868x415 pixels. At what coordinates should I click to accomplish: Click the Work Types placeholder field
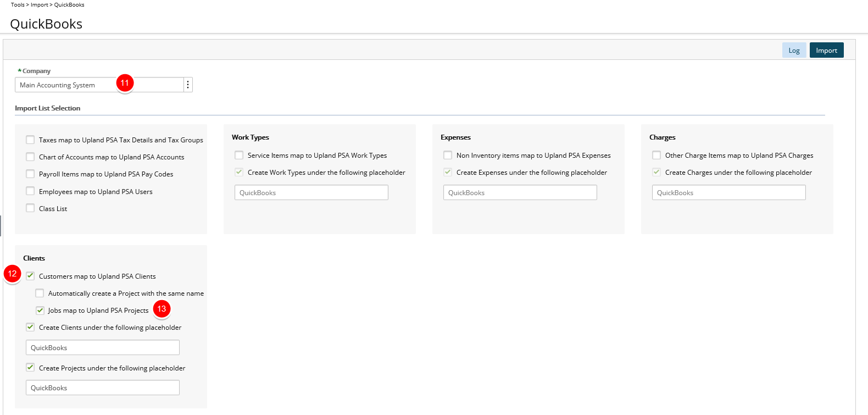[311, 192]
